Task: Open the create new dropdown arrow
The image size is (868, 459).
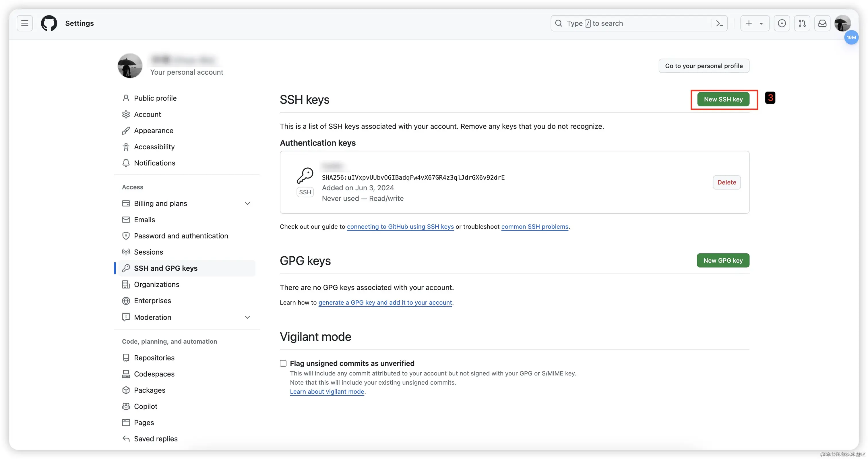Action: 761,24
